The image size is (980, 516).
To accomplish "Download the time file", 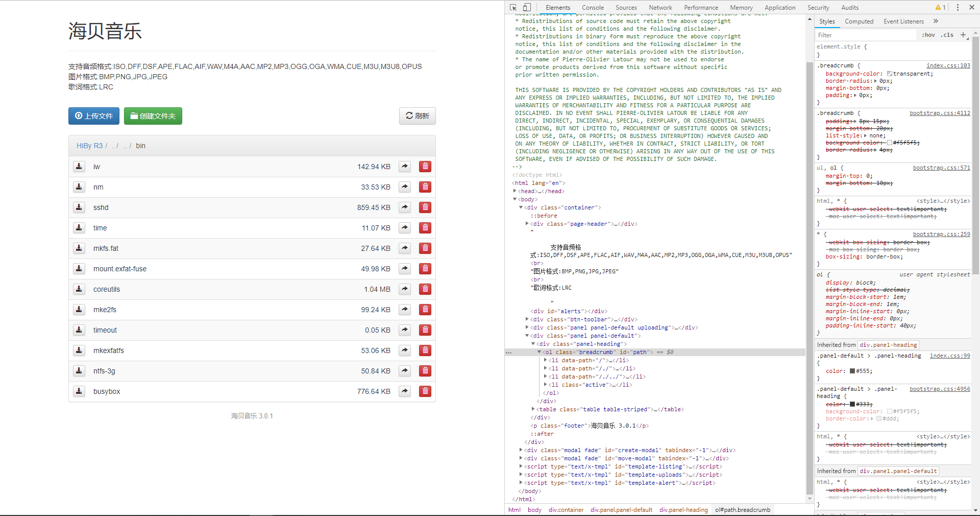I will [79, 228].
